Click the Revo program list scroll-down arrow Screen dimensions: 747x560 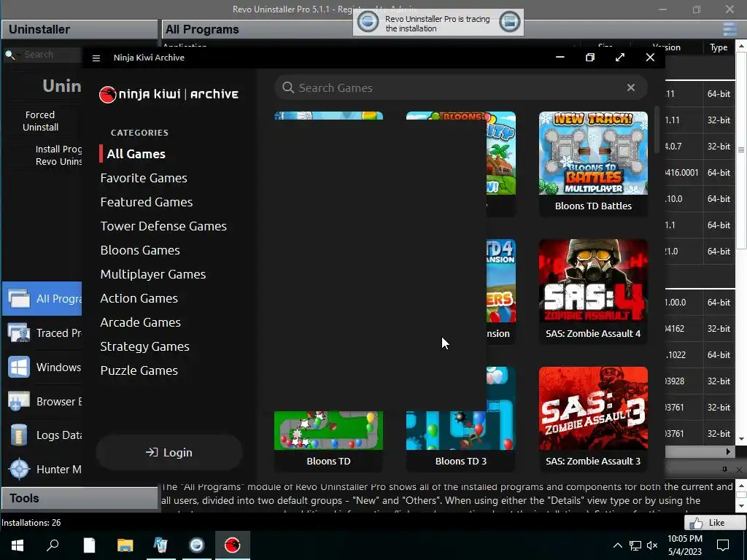pos(741,439)
